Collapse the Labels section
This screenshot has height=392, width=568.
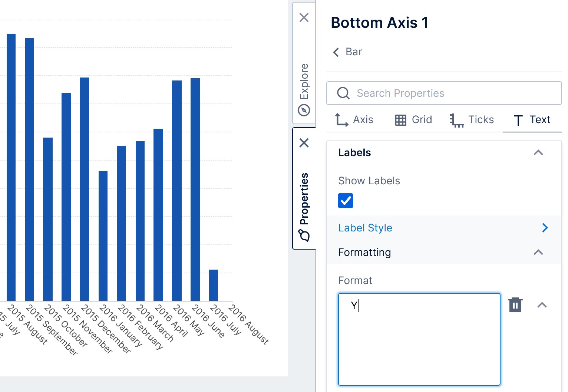pos(538,152)
